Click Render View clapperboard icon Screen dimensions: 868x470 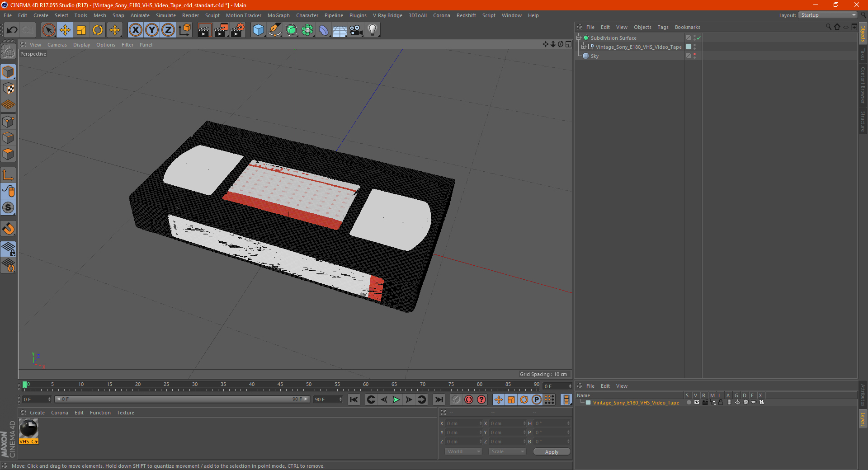204,30
